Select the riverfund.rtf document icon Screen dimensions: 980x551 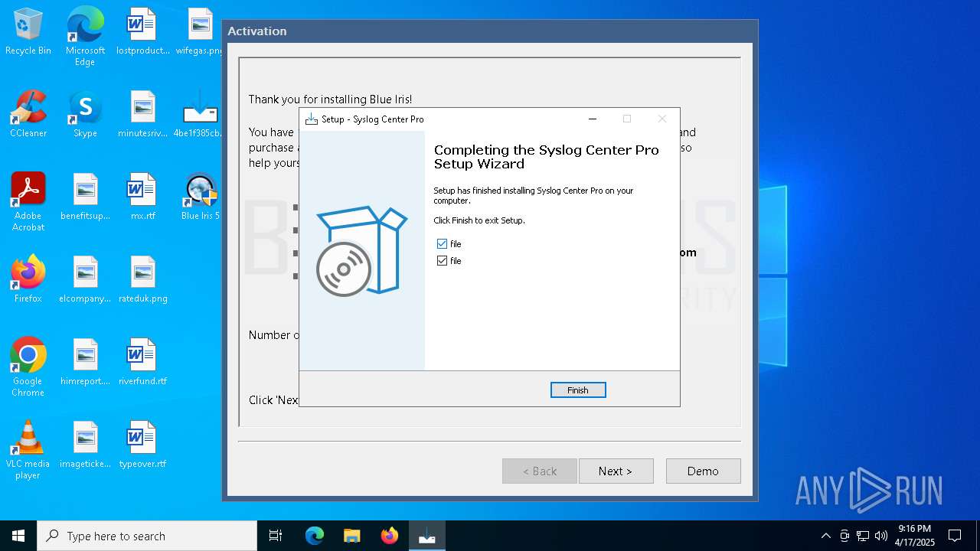click(x=142, y=363)
